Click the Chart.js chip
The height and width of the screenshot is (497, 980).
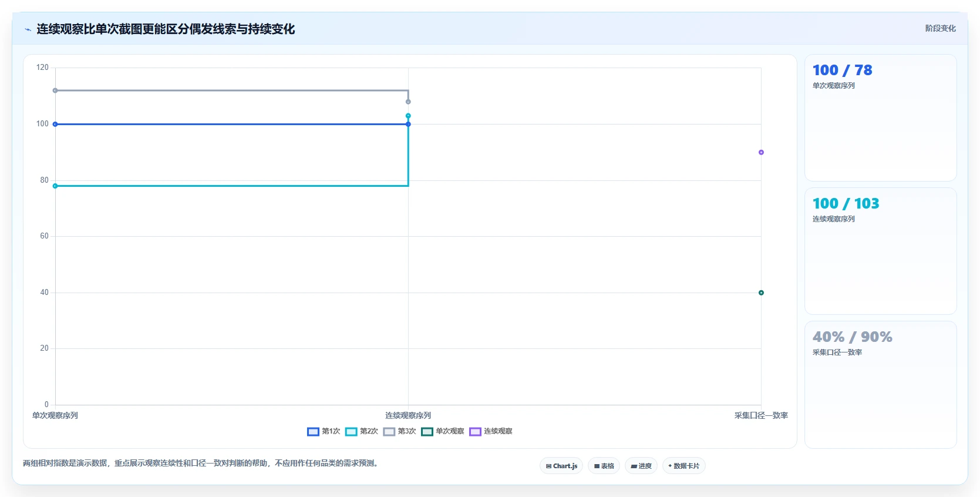[x=561, y=466]
